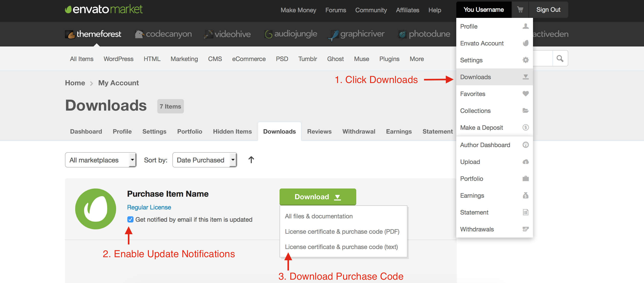Browse the Tumblr category

308,59
